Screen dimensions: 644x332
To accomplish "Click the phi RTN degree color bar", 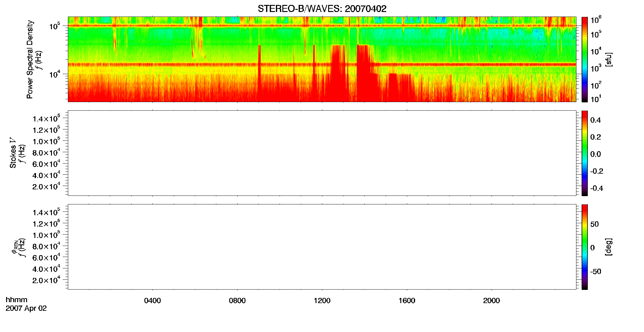I will click(585, 247).
